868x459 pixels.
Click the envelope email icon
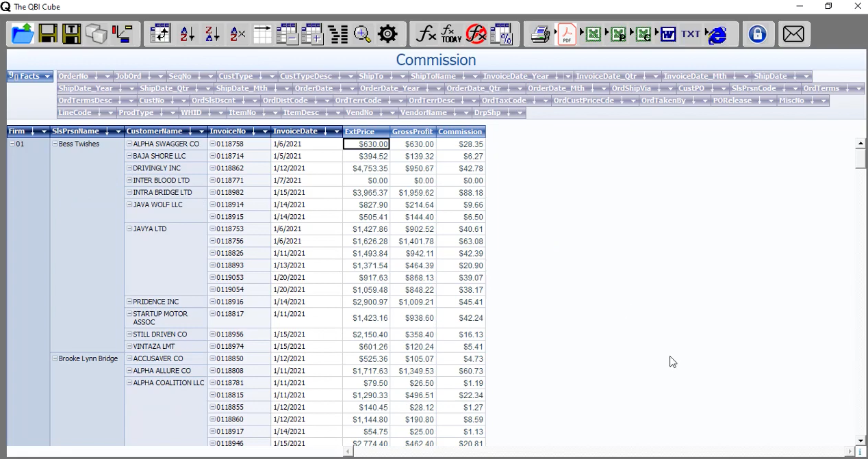[x=793, y=34]
